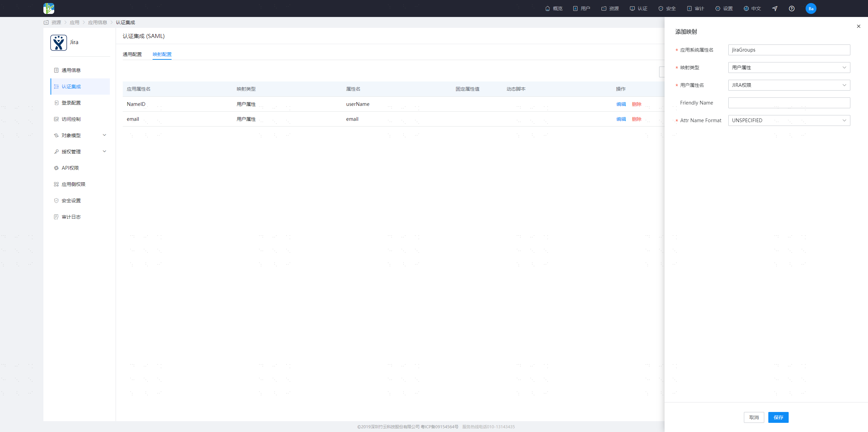Click the 设置 gear icon
868x432 pixels.
[718, 8]
